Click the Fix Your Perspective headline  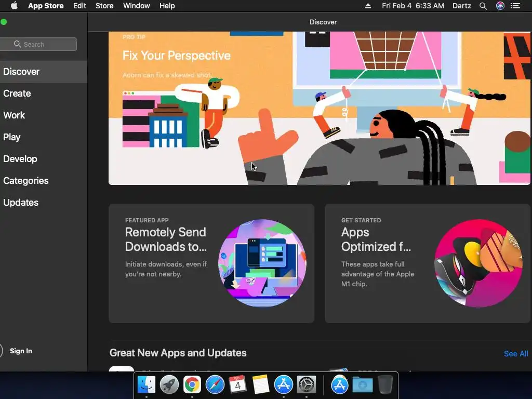tap(177, 55)
